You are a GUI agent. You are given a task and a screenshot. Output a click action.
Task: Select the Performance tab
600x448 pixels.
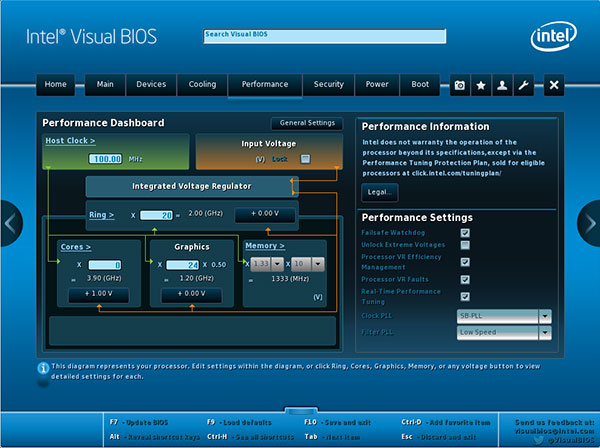(x=265, y=85)
